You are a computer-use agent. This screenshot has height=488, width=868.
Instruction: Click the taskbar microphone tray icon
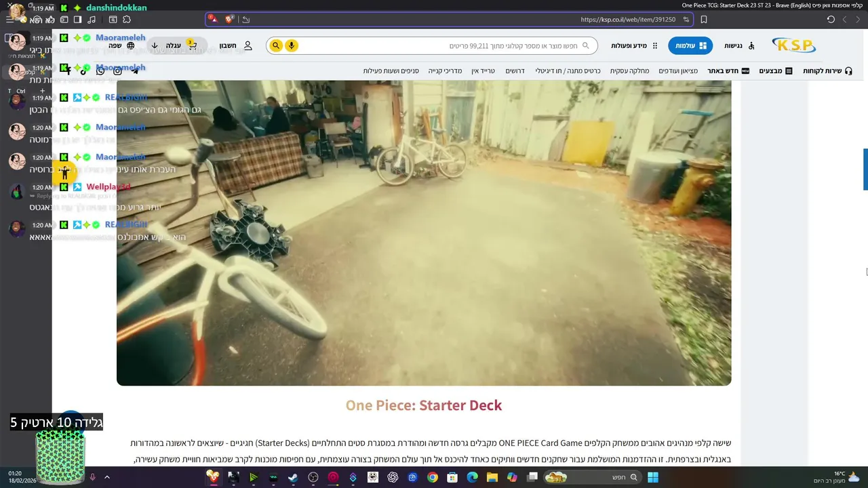pos(93,477)
